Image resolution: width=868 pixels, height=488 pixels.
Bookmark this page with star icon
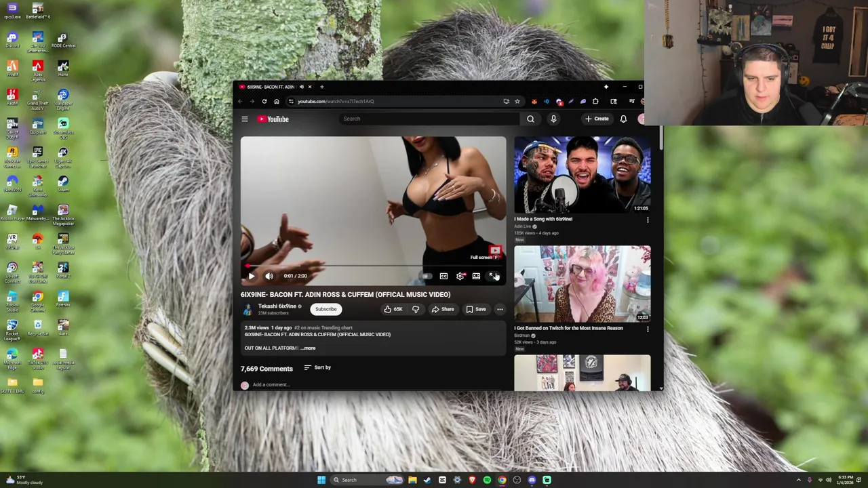pos(517,102)
